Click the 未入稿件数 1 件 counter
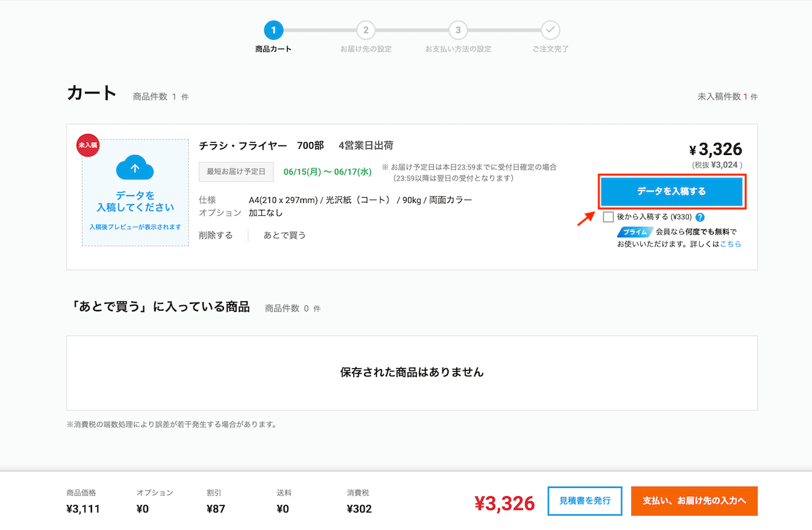Viewport: 812px width, 530px height. tap(727, 97)
